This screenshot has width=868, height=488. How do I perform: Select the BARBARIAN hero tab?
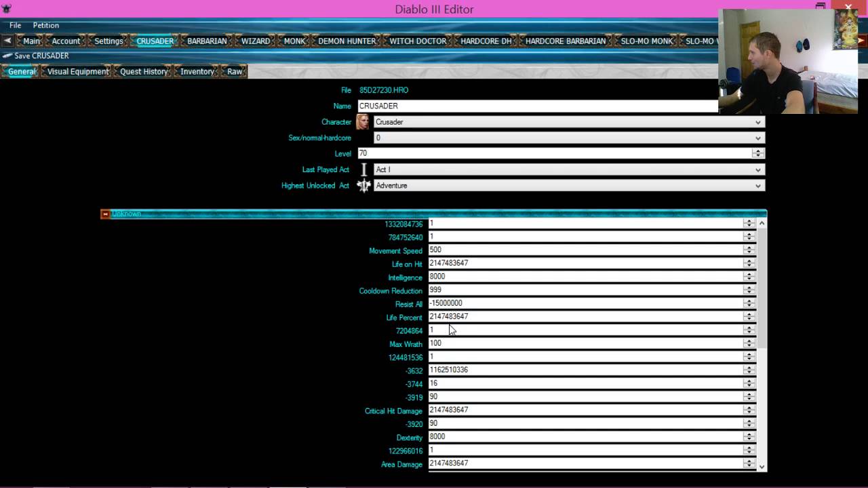pyautogui.click(x=207, y=41)
